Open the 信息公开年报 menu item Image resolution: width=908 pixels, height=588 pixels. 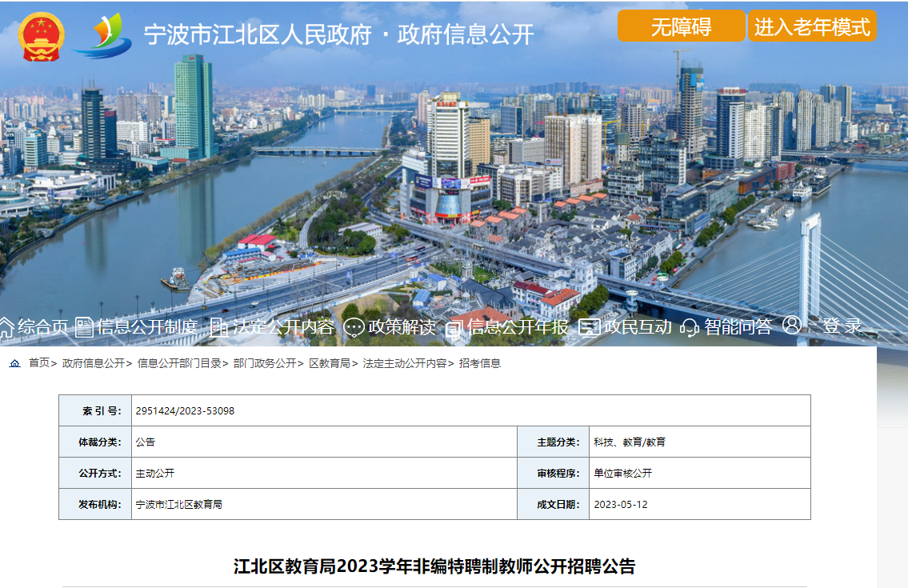click(518, 326)
